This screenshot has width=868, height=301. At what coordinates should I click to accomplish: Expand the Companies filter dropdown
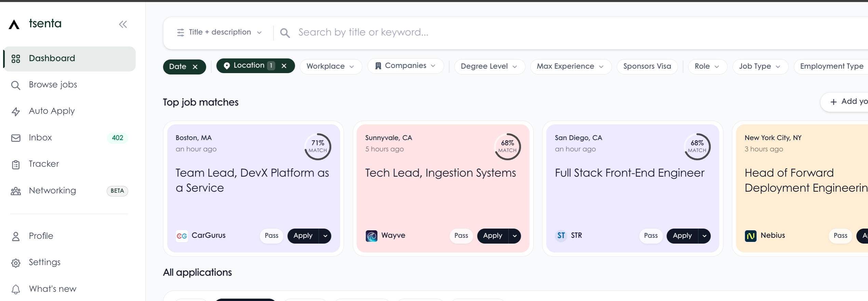pyautogui.click(x=406, y=66)
